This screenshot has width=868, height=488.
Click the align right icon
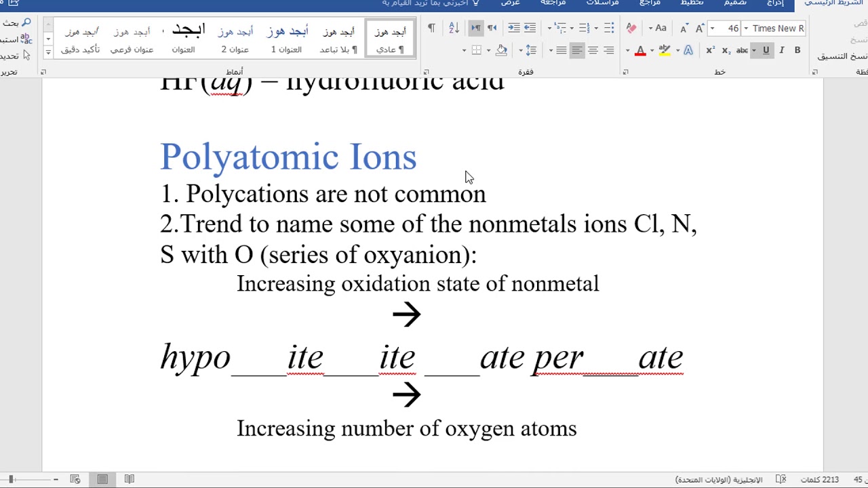coord(609,50)
